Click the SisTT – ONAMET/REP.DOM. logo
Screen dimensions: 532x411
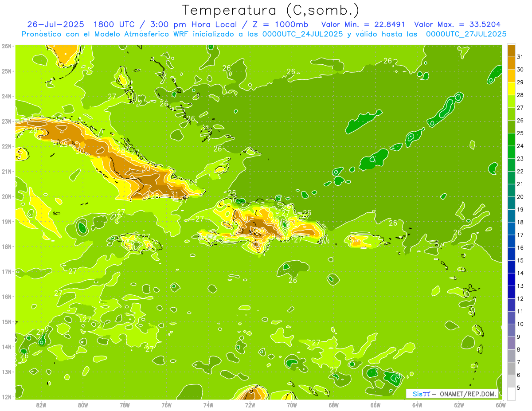point(453,394)
